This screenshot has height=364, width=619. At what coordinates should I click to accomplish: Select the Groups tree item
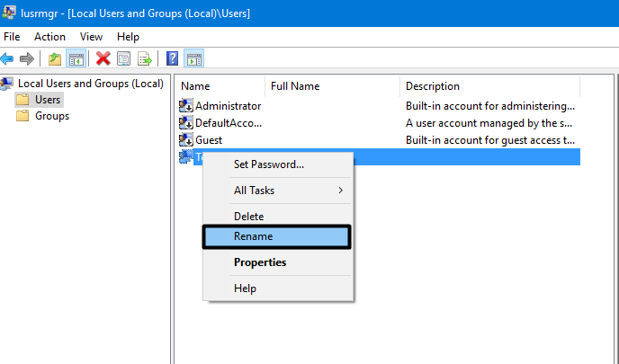52,116
